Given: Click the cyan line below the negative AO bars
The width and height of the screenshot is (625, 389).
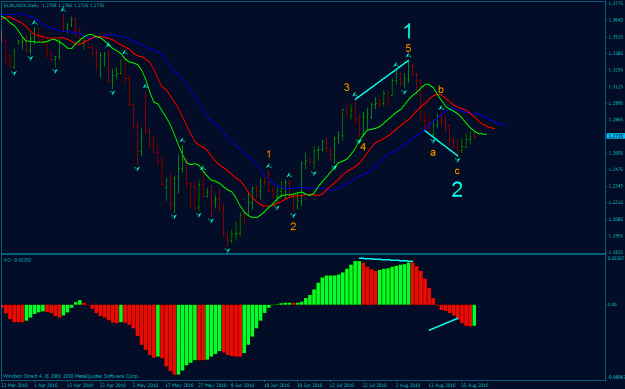Looking at the screenshot, I should point(444,324).
